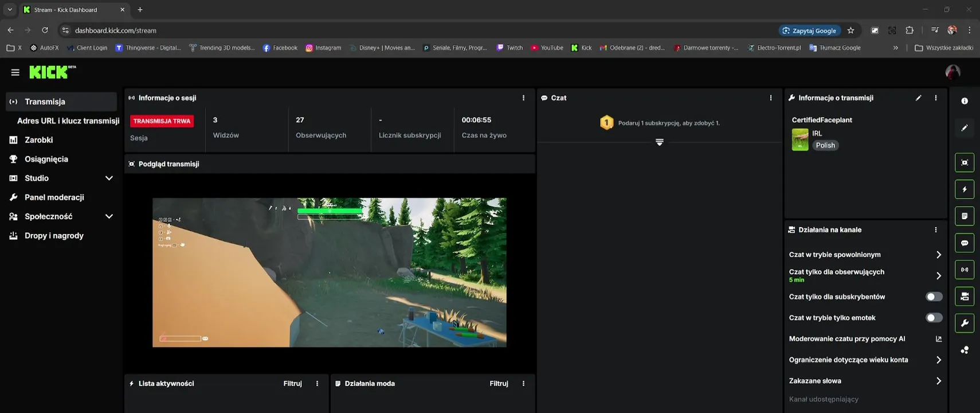Show more bookmarks with double chevron

(x=896, y=48)
